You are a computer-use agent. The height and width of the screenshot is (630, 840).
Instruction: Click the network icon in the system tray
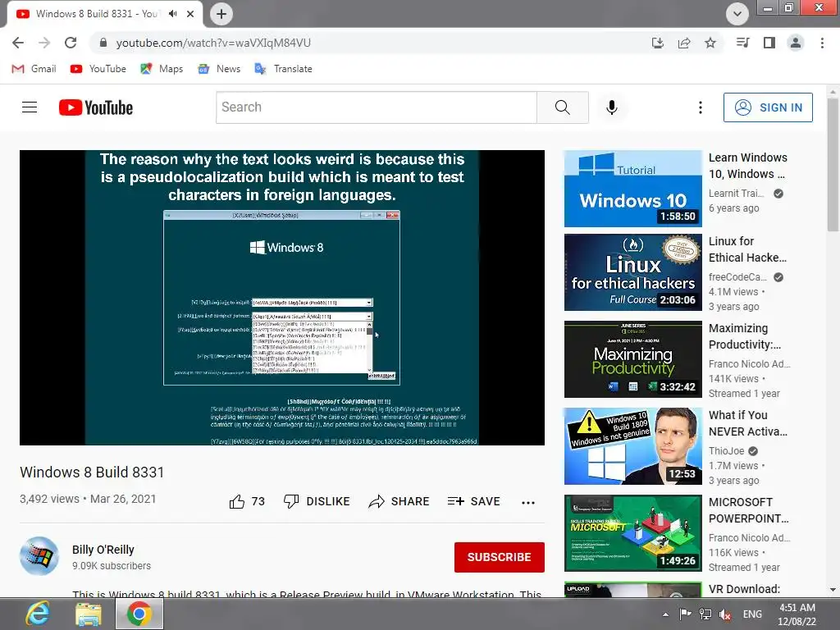point(705,614)
